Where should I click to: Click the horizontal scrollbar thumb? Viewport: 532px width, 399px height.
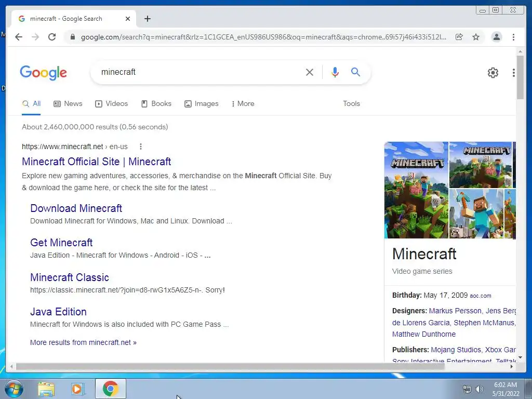click(x=230, y=366)
